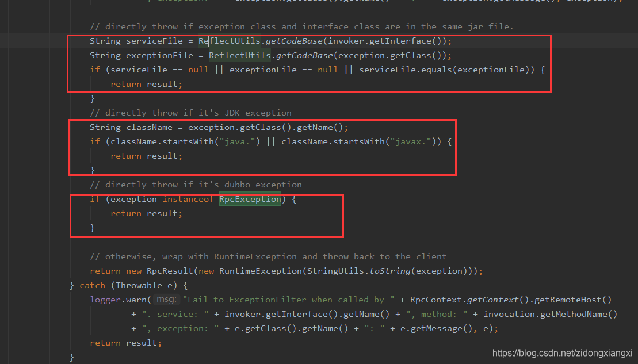Click the exceptionFile variable declaration
The image size is (638, 364).
coord(159,55)
